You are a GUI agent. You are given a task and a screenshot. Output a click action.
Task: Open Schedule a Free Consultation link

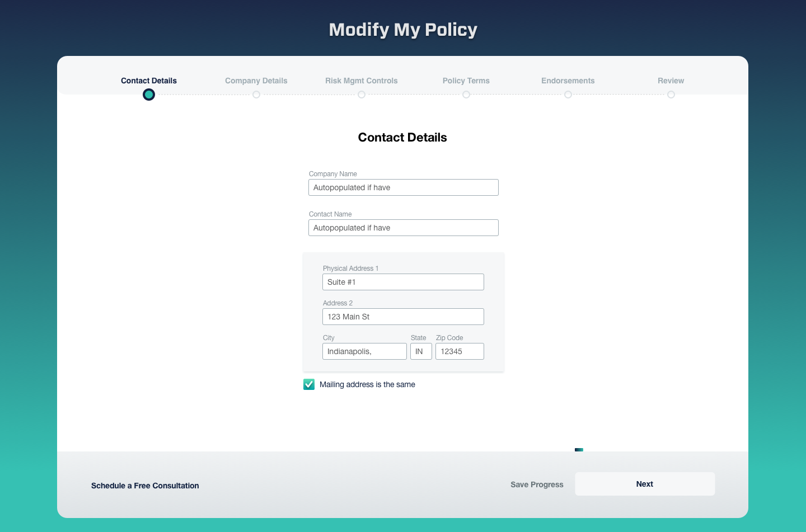tap(145, 486)
